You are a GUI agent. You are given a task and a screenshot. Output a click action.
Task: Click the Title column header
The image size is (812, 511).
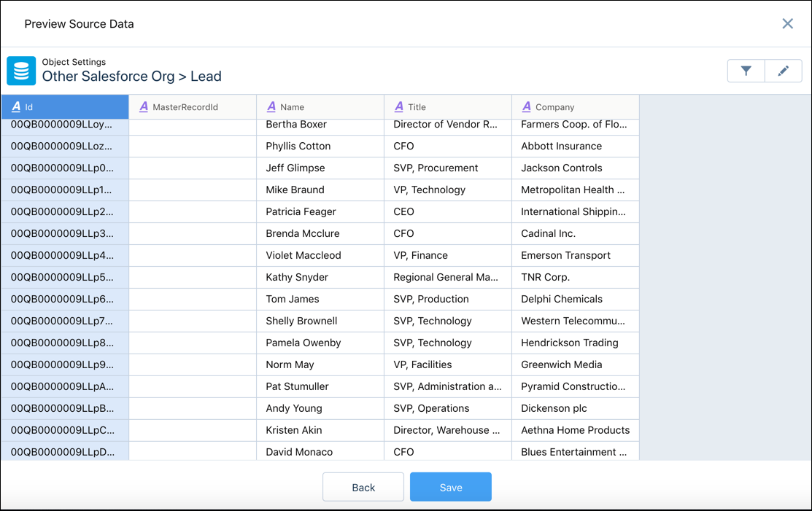click(x=447, y=106)
